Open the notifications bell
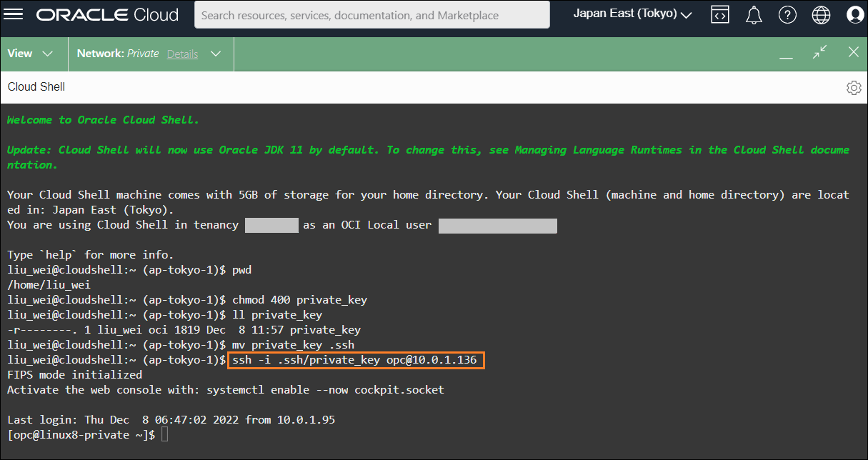The width and height of the screenshot is (868, 460). click(754, 14)
